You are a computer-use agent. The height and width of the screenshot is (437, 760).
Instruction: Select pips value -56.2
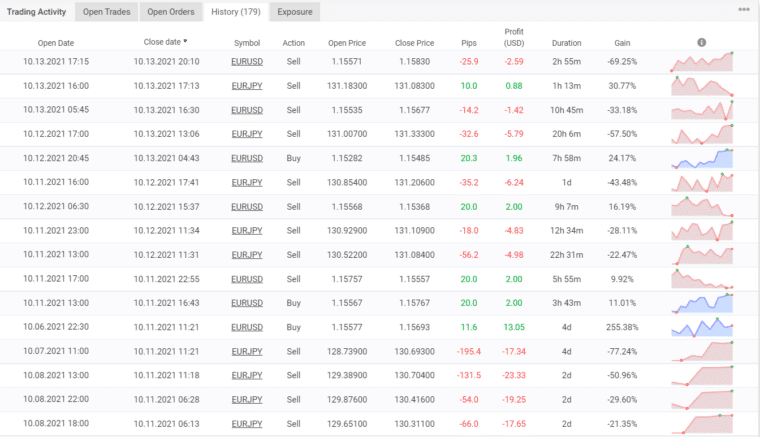pyautogui.click(x=469, y=255)
